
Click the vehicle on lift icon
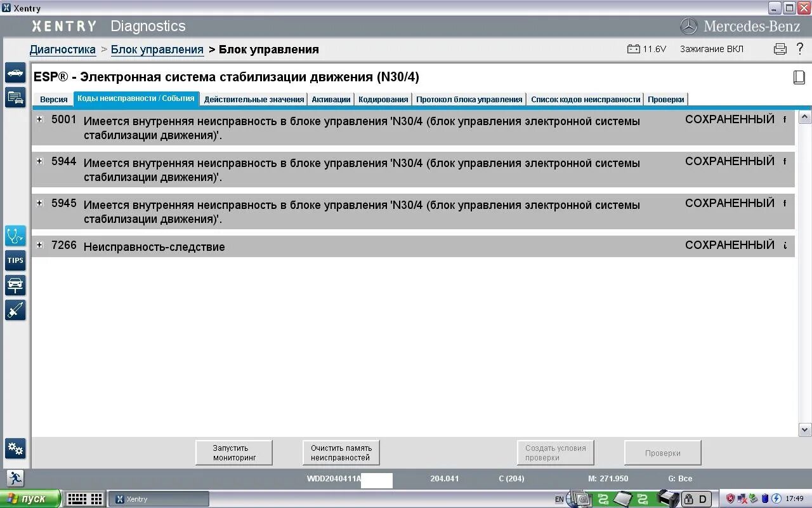coord(15,285)
